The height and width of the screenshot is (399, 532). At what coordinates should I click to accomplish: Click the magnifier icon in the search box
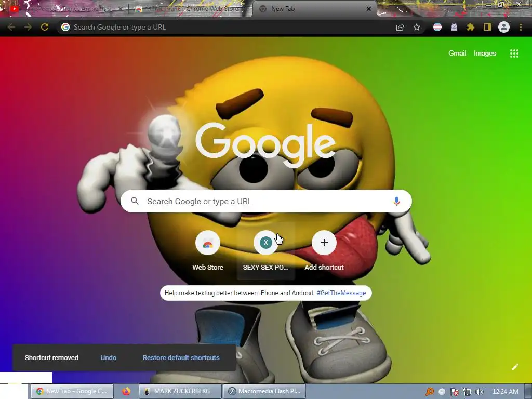tap(135, 201)
